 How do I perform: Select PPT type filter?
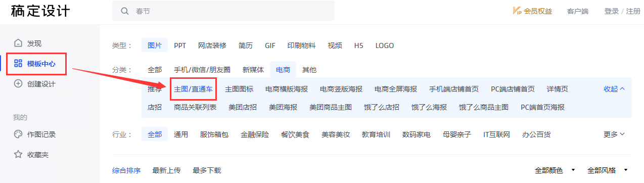pyautogui.click(x=180, y=45)
